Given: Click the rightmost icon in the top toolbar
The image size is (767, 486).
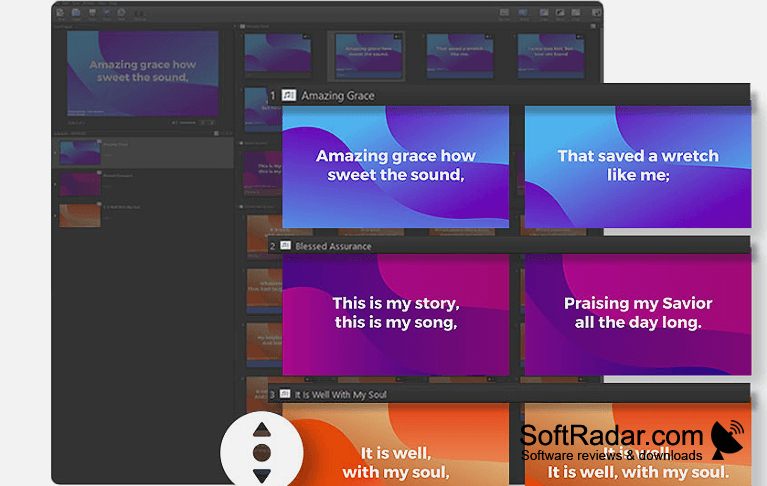Looking at the screenshot, I should 596,13.
